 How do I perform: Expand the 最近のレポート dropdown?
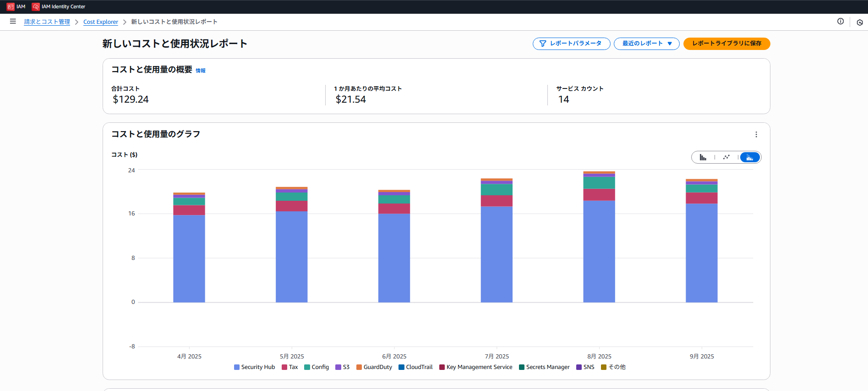pyautogui.click(x=646, y=44)
